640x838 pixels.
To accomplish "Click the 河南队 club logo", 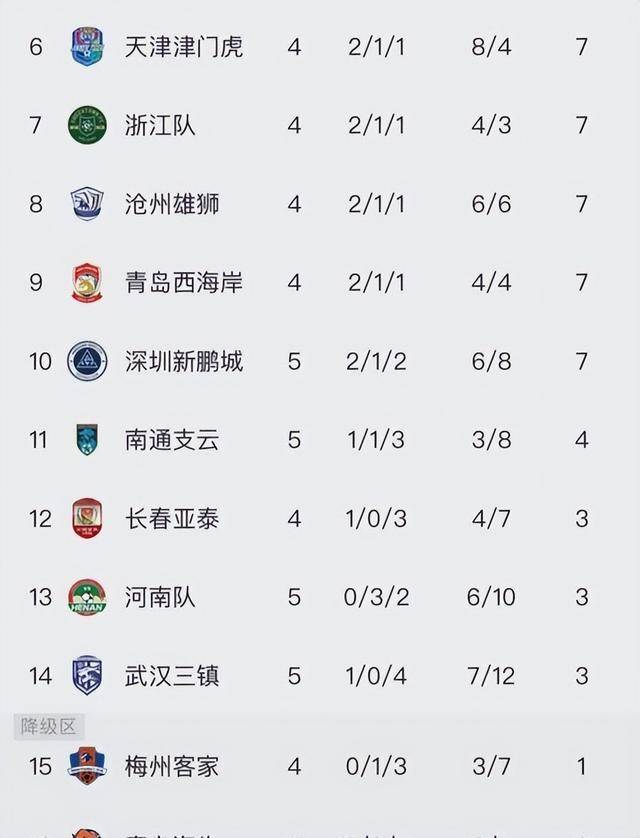I will [x=87, y=597].
